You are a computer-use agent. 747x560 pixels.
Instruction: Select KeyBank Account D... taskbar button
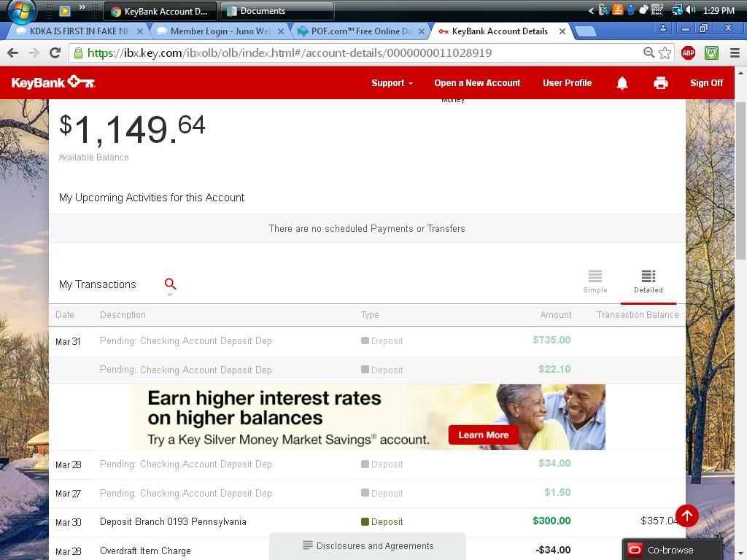pos(160,10)
